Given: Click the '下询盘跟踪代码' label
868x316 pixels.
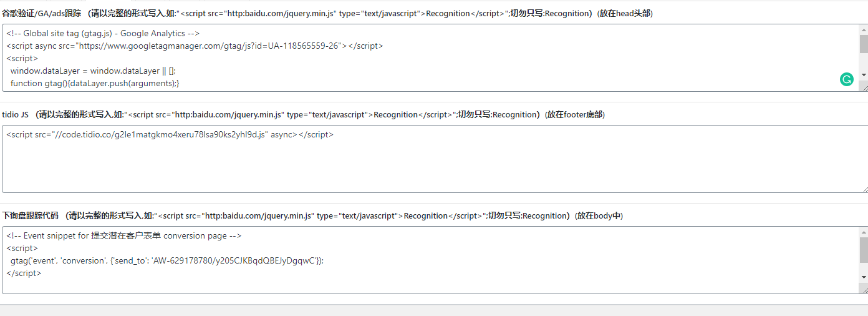Looking at the screenshot, I should tap(30, 215).
